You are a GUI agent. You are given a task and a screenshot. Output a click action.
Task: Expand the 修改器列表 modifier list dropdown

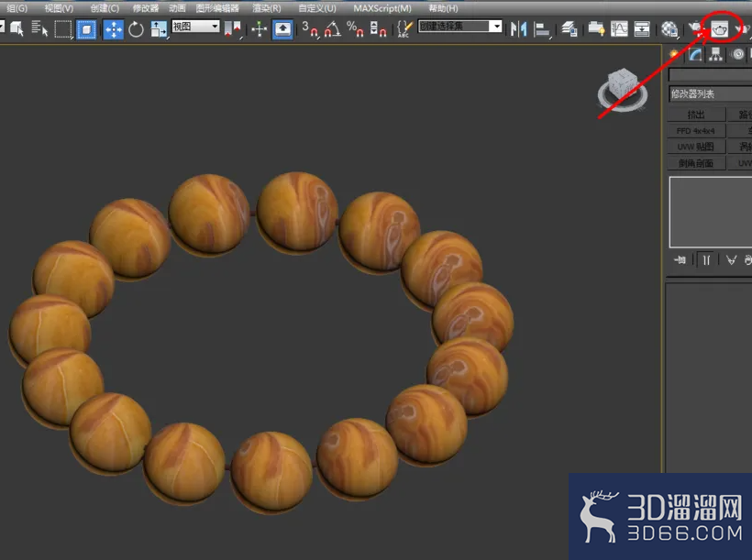(x=710, y=94)
